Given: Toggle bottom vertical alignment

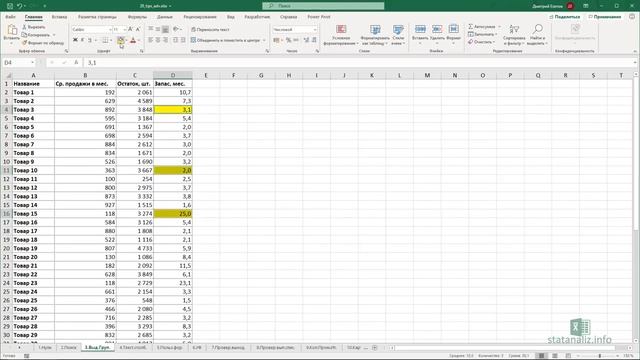Looking at the screenshot, I should pyautogui.click(x=165, y=29).
